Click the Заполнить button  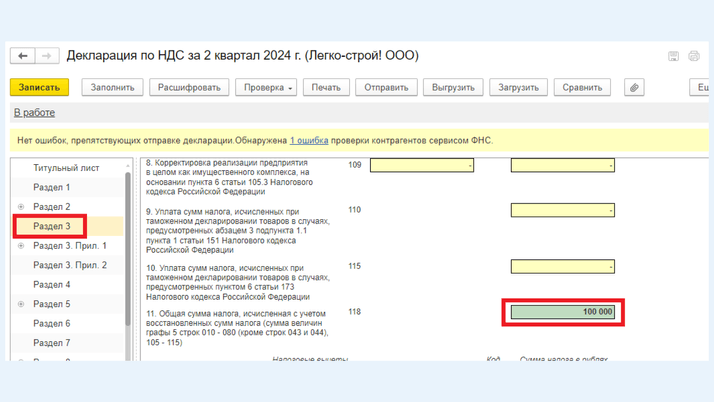[x=112, y=87]
